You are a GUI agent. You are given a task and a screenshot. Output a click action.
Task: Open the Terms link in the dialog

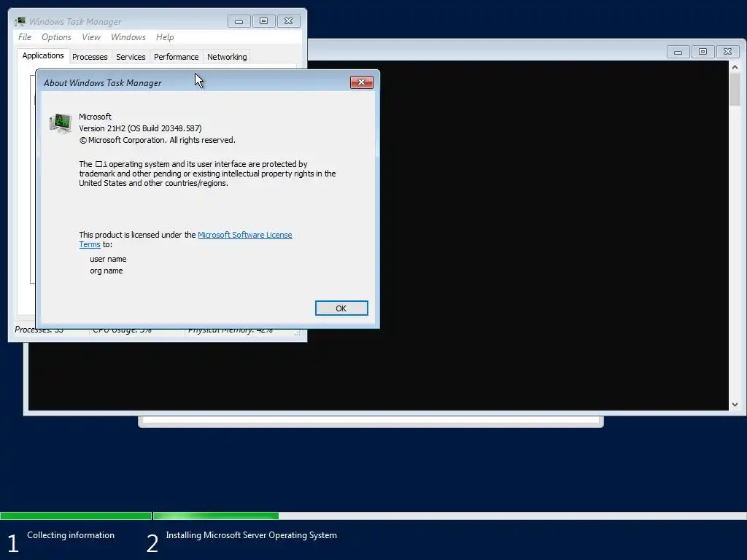[x=90, y=244]
